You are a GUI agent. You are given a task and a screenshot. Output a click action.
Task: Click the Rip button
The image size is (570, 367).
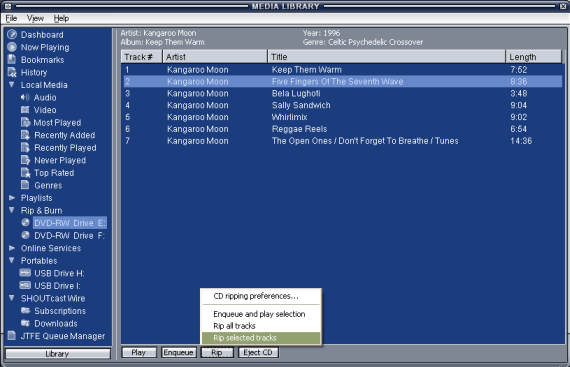pos(217,352)
